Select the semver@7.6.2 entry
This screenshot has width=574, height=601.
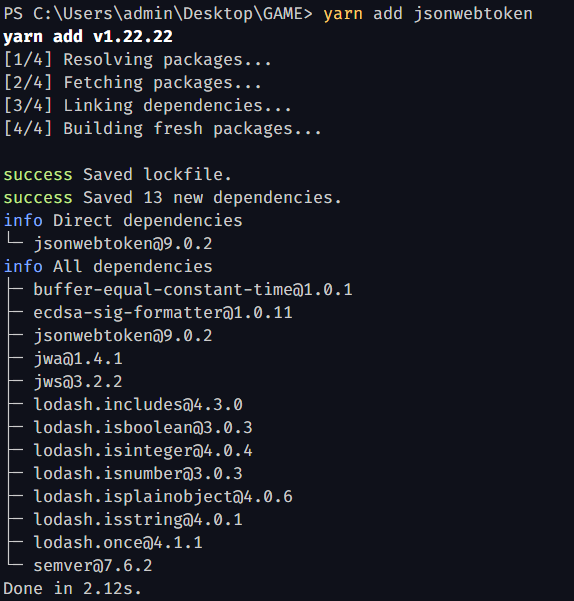(93, 566)
